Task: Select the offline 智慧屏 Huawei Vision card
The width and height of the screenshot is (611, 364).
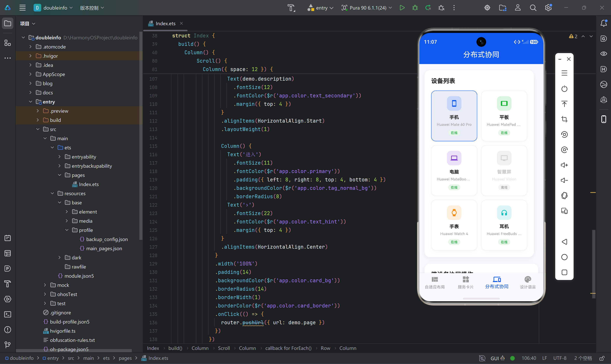Action: [x=504, y=171]
